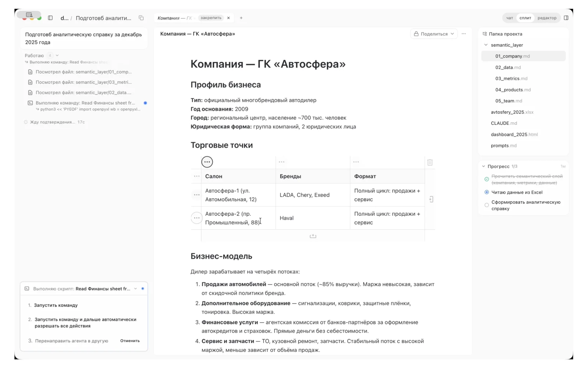Click Отменить button
This screenshot has width=588, height=369.
tap(130, 341)
